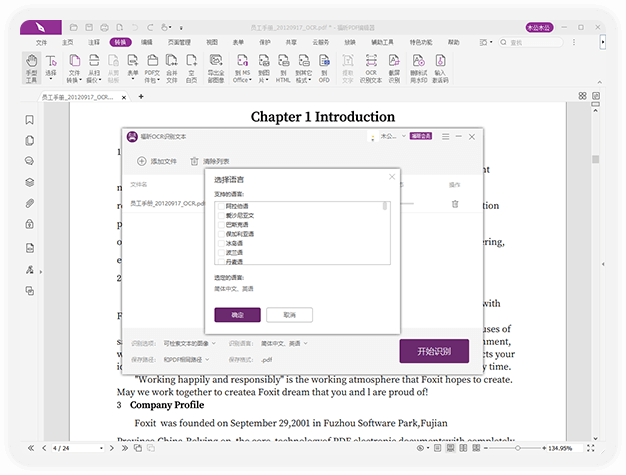Screen dimensions: 626x475
Task: Click 添加文件 add file in OCR window
Action: 157,161
